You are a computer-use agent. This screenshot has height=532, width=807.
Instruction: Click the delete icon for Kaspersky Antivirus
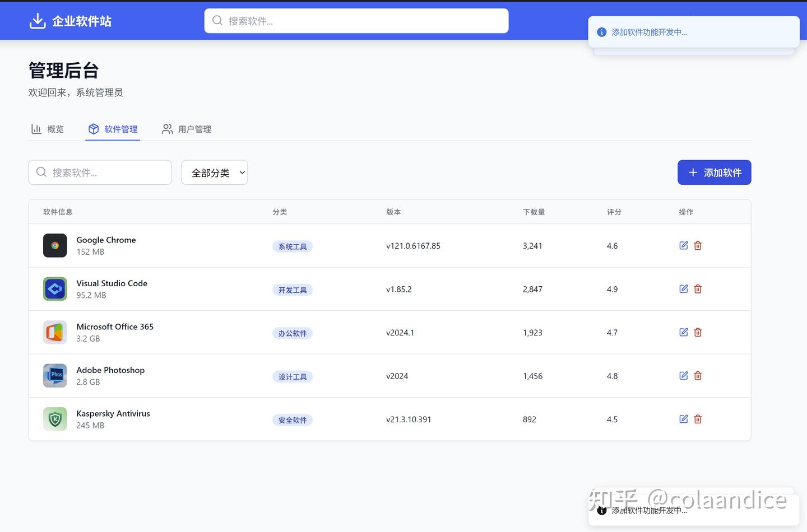tap(698, 419)
